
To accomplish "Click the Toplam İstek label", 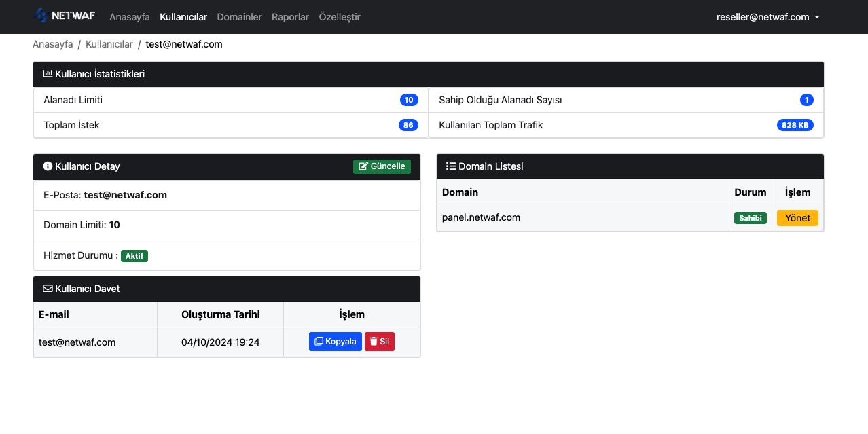I will click(71, 125).
